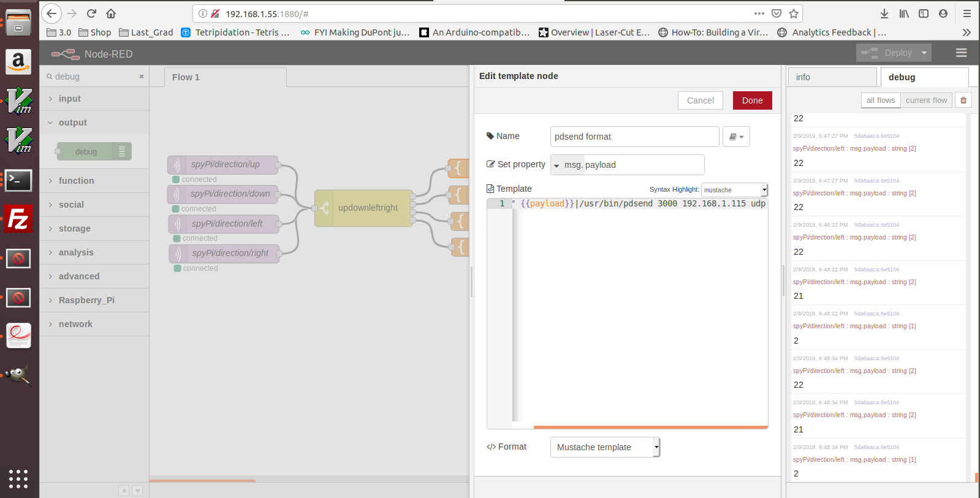The height and width of the screenshot is (498, 980).
Task: Launch FileZilla from the dock
Action: tap(18, 219)
